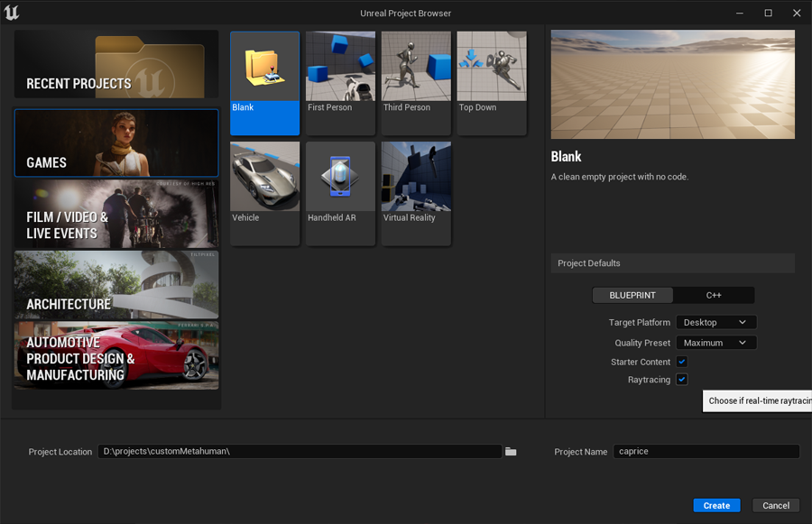Set project type to Blueprint

click(632, 295)
